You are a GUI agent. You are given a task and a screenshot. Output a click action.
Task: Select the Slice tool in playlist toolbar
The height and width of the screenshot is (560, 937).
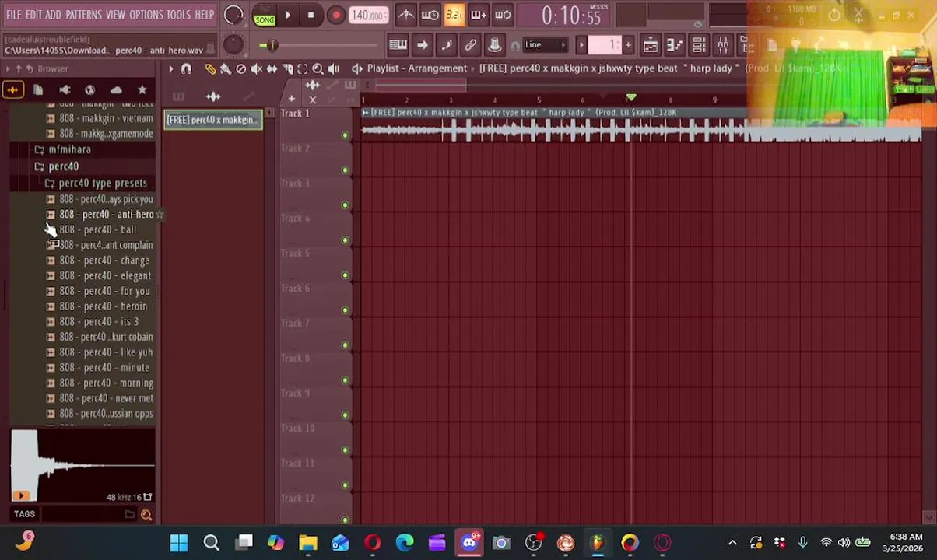[287, 69]
